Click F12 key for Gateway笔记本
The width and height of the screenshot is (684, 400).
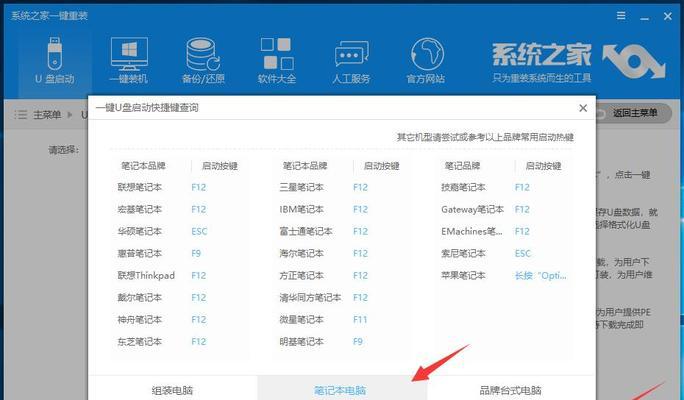(522, 209)
